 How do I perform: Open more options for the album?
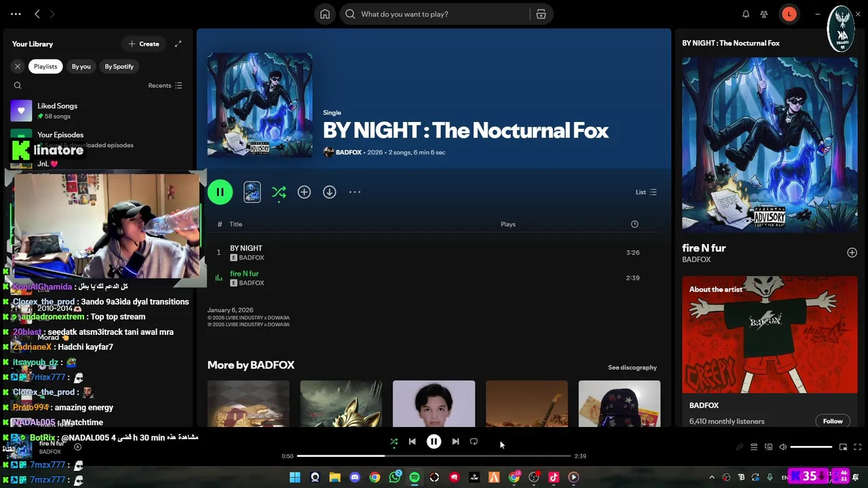(355, 192)
